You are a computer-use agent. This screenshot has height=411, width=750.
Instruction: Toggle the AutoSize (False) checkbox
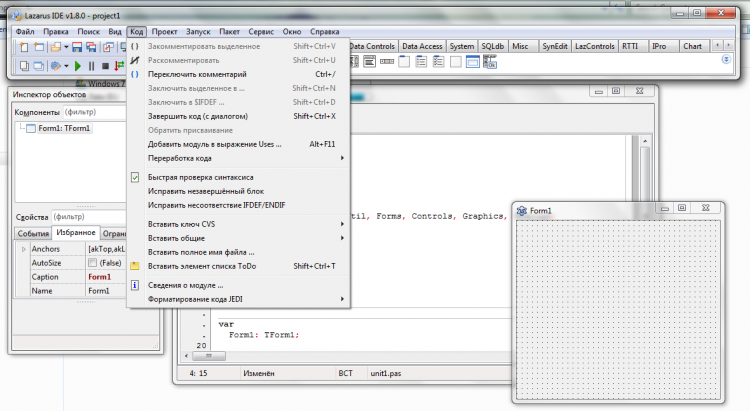[x=92, y=263]
